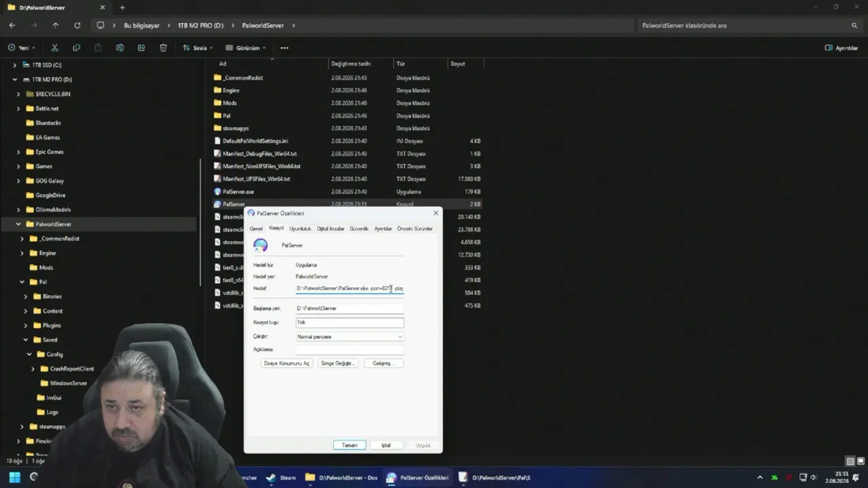Click the search magnifier icon in Explorer
This screenshot has height=488, width=868.
(x=854, y=26)
